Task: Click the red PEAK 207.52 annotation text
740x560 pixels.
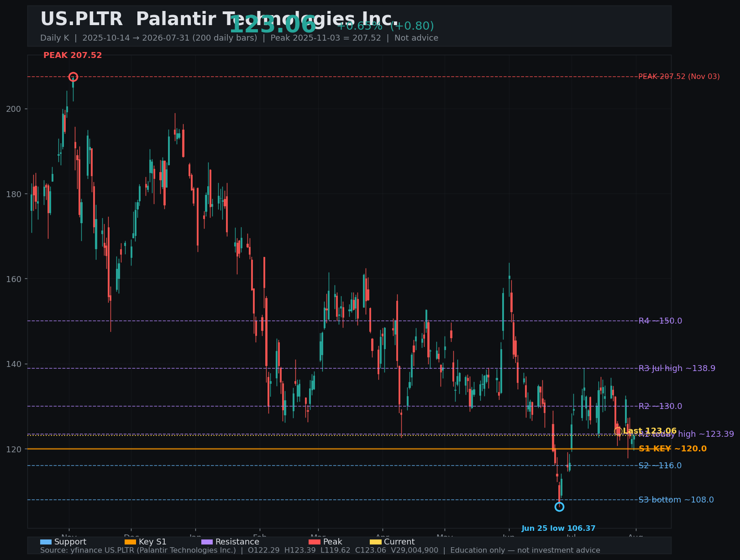Action: (x=73, y=55)
